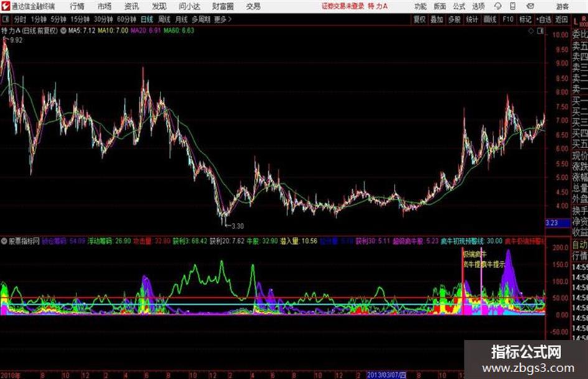Image resolution: width=588 pixels, height=379 pixels.
Task: Click the 画线 drawing toolbar button
Action: pos(490,19)
